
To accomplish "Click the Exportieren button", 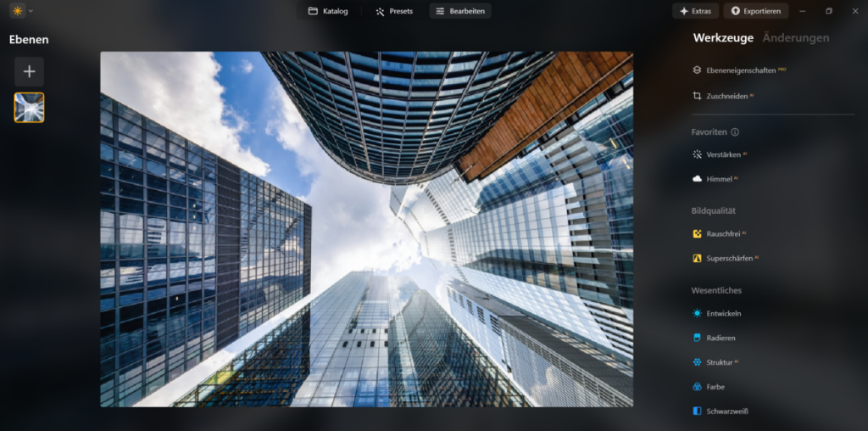I will [755, 11].
